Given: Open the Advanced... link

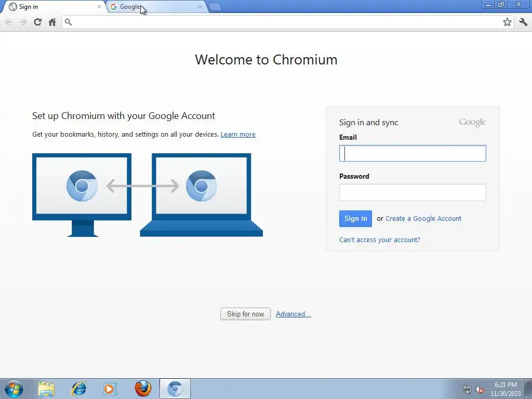Looking at the screenshot, I should point(293,314).
